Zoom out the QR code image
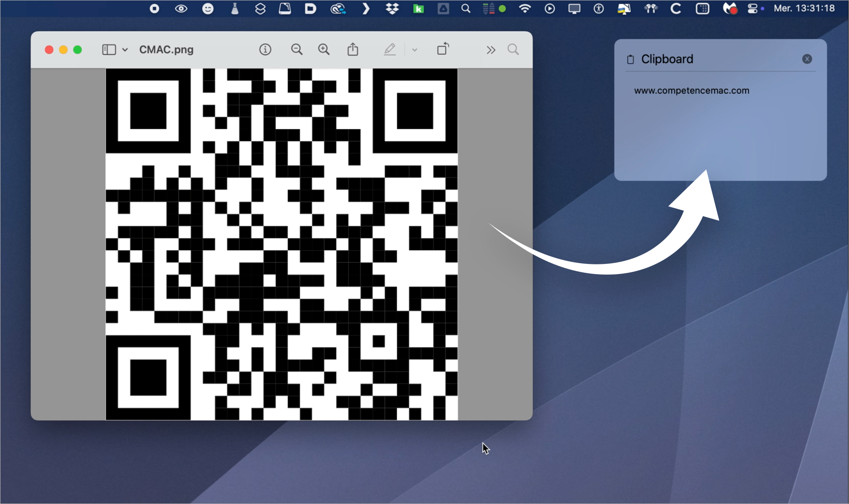The image size is (849, 504). pos(297,50)
